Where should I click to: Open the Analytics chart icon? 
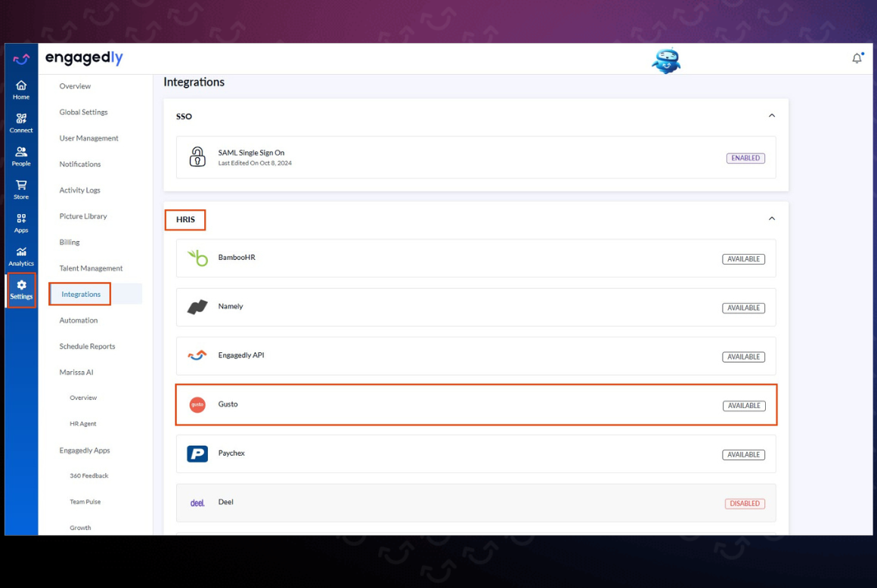pos(21,252)
